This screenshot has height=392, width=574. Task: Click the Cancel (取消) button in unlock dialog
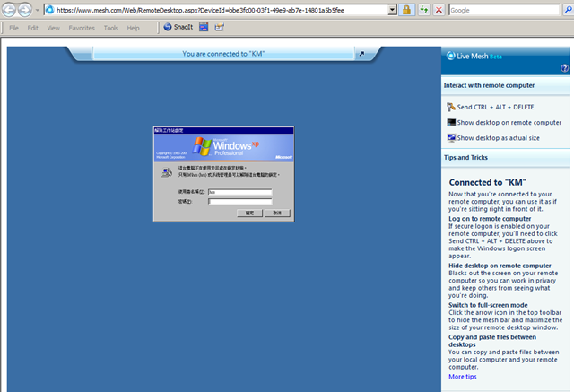tap(277, 213)
